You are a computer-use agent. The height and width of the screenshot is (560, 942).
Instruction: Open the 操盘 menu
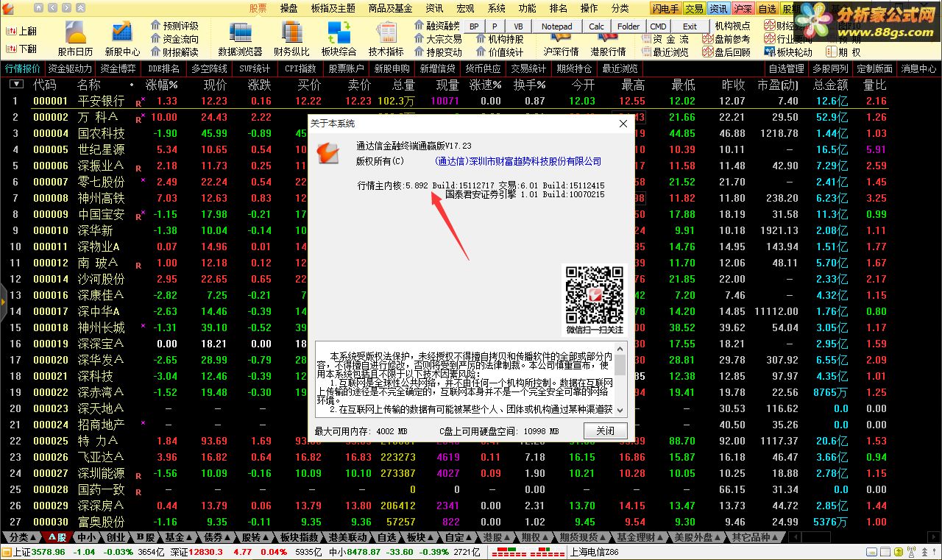(x=289, y=8)
